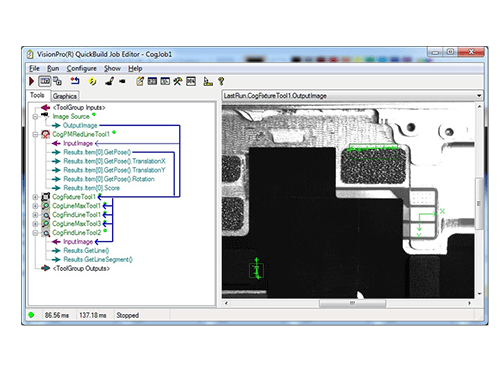
Task: Expand the CogFixtureTool1 tree node
Action: click(35, 197)
